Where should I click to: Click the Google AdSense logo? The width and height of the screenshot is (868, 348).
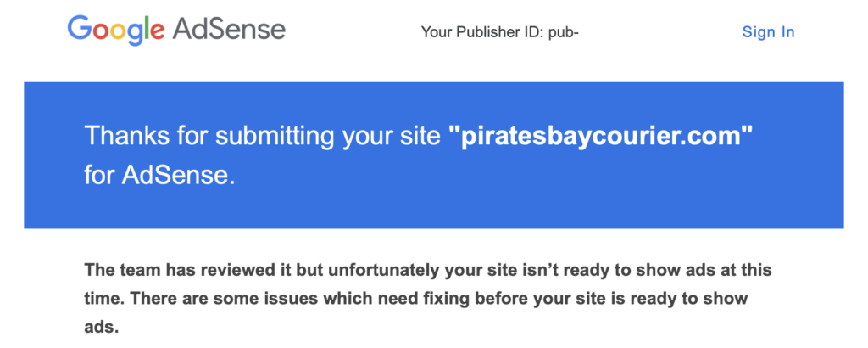176,30
